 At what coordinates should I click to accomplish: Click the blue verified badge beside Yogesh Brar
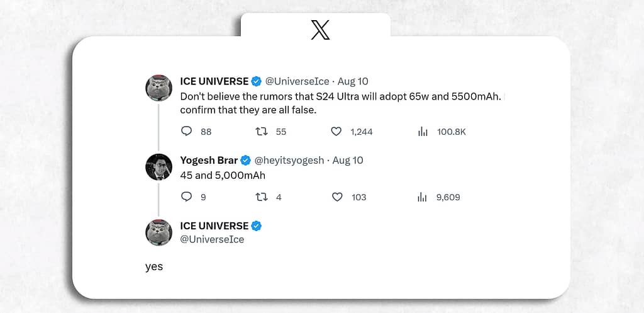246,161
